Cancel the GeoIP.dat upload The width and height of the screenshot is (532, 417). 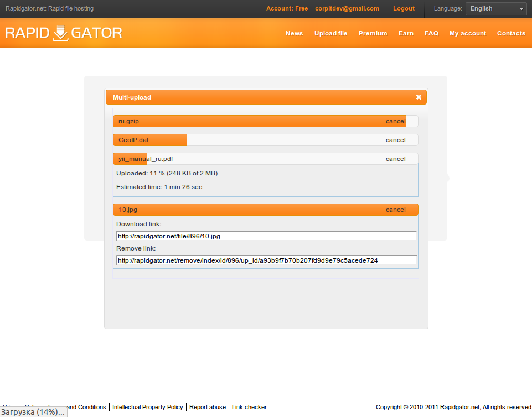point(396,140)
